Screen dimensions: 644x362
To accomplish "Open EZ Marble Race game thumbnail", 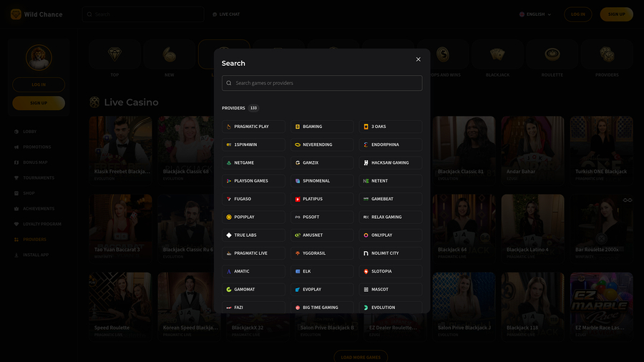I will (x=601, y=306).
